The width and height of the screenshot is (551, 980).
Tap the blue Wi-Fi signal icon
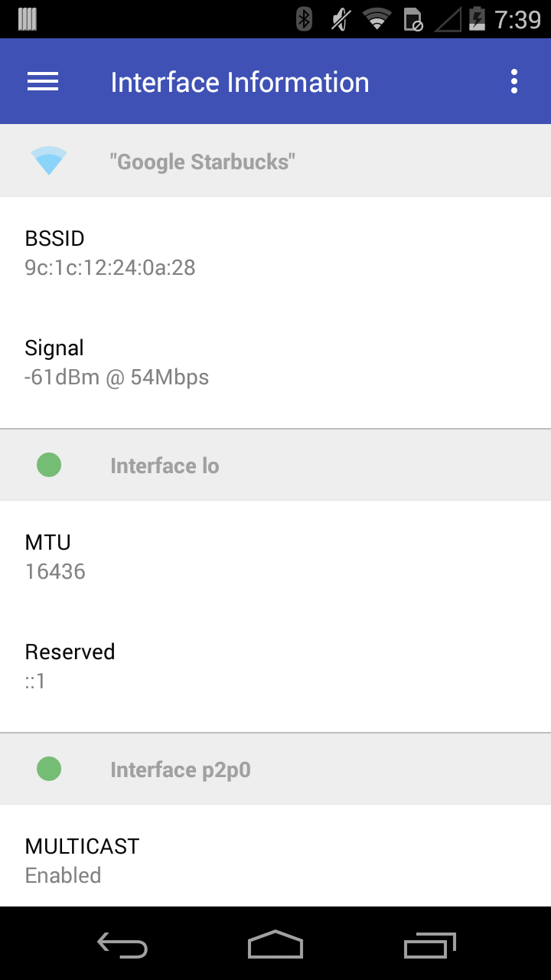(x=49, y=161)
